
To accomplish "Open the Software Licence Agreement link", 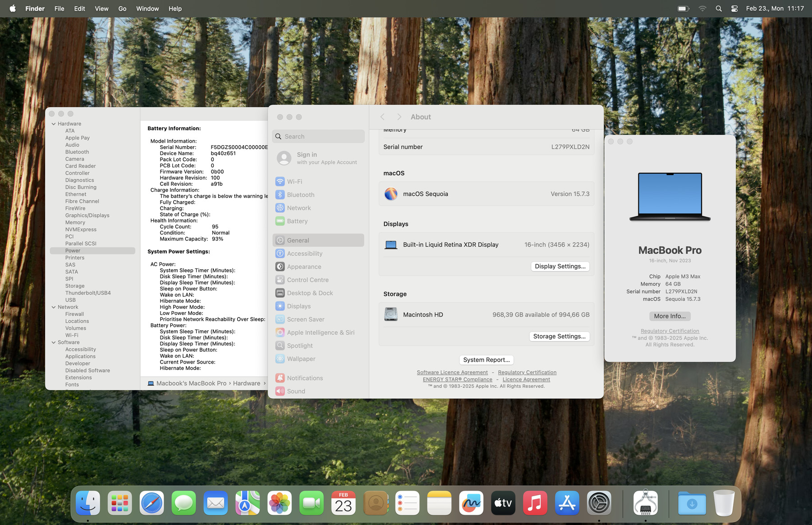I will pyautogui.click(x=452, y=373).
